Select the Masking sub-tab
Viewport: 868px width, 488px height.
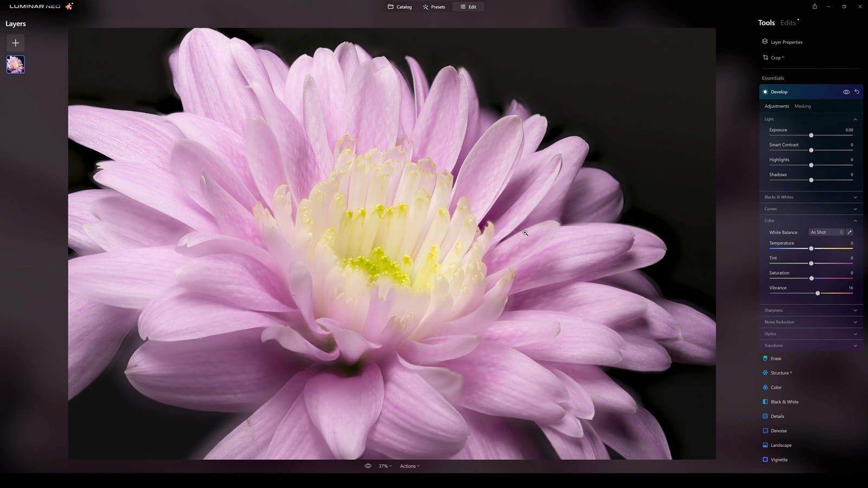(x=802, y=106)
